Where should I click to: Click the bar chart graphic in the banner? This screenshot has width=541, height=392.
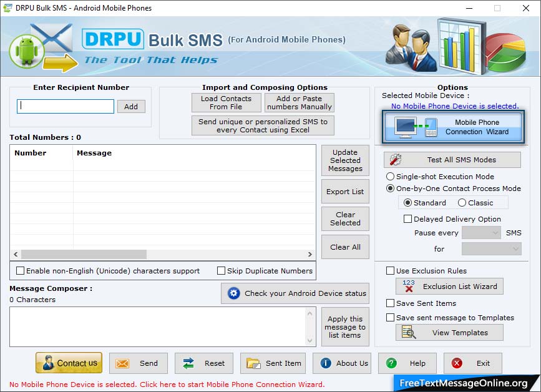(x=461, y=46)
